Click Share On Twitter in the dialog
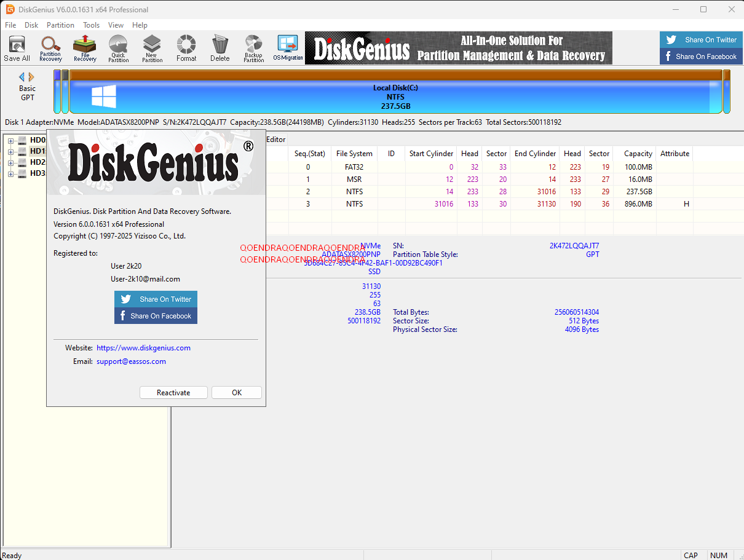 tap(156, 299)
